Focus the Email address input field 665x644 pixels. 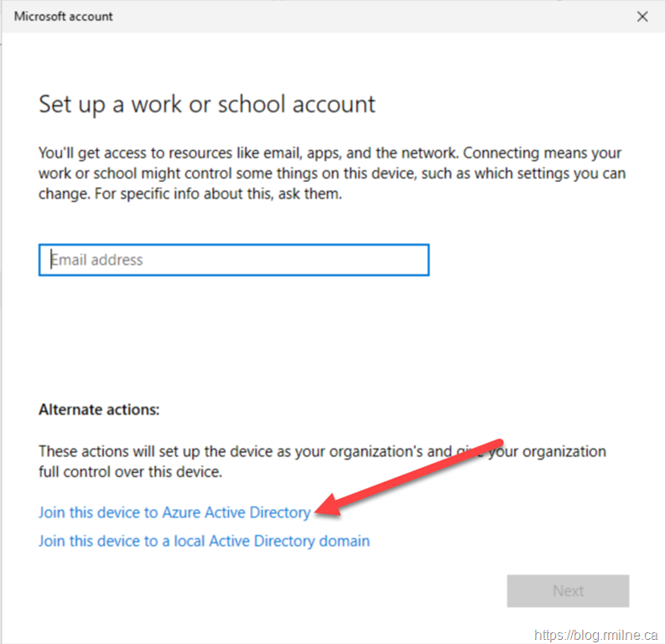234,260
